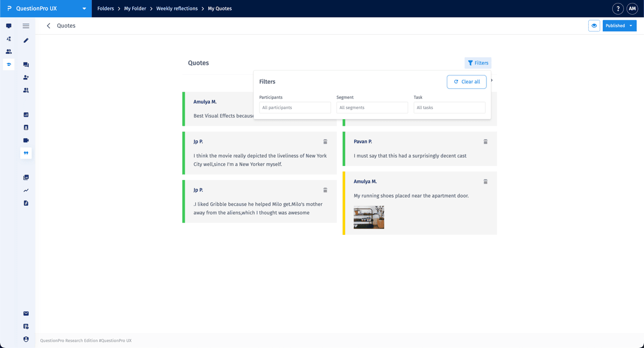Click the pencil edit icon in sidebar
This screenshot has height=348, width=644.
coord(26,40)
